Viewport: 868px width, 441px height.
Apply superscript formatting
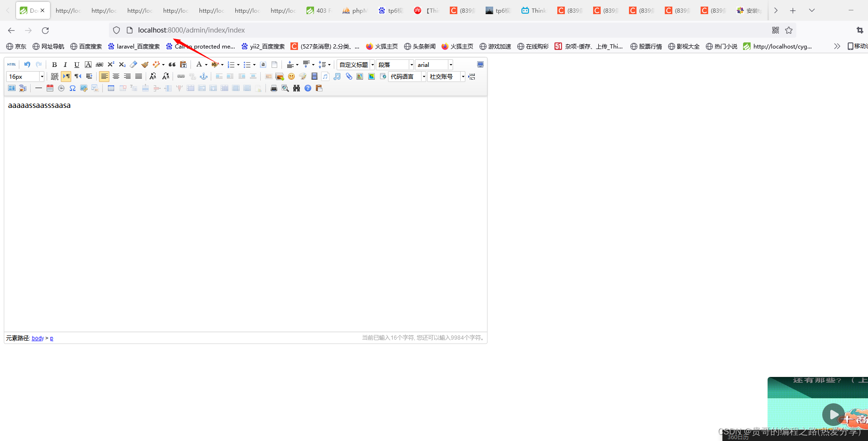click(111, 65)
